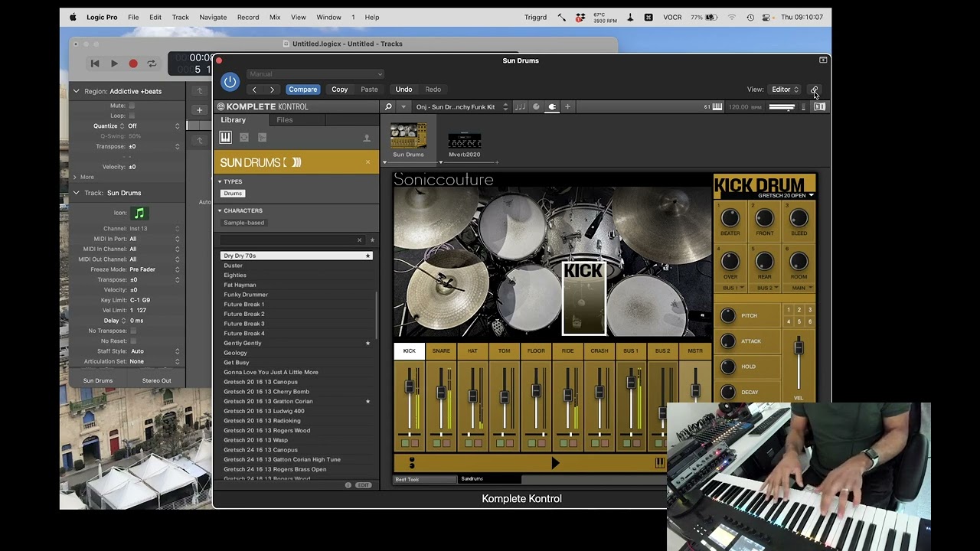Enable the No Reset checkbox

pyautogui.click(x=133, y=341)
